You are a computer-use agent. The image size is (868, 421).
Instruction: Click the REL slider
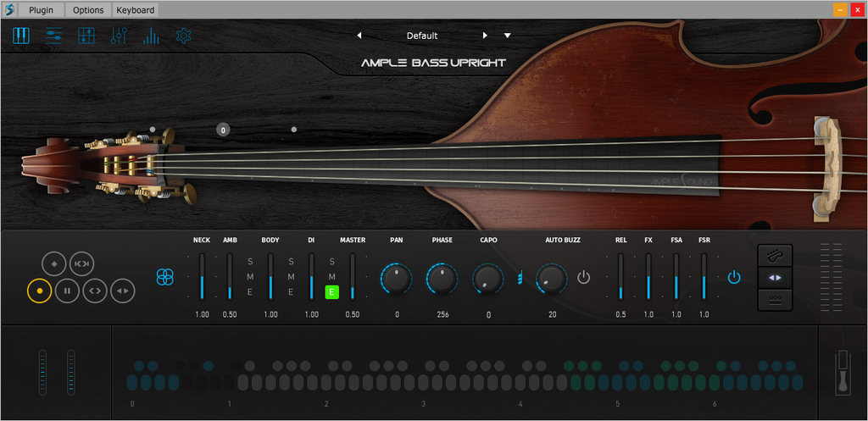tap(621, 277)
